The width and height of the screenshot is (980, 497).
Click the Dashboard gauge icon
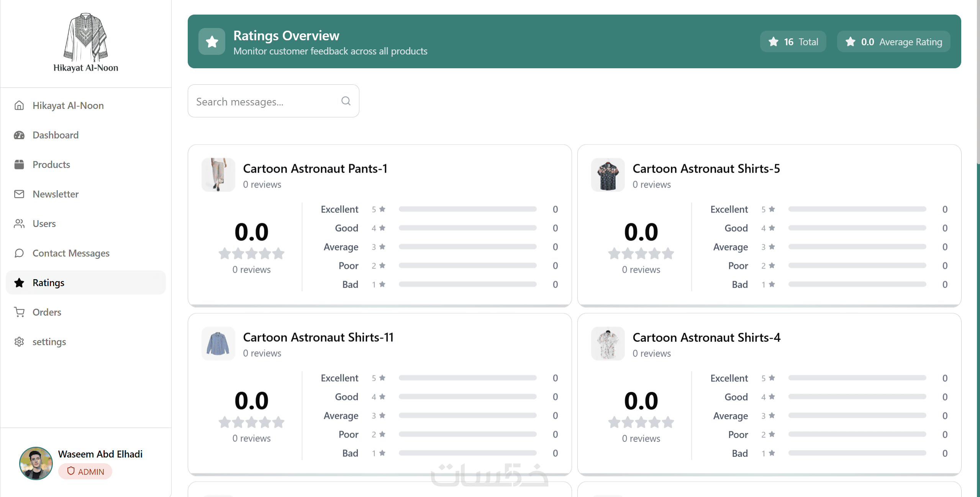19,135
